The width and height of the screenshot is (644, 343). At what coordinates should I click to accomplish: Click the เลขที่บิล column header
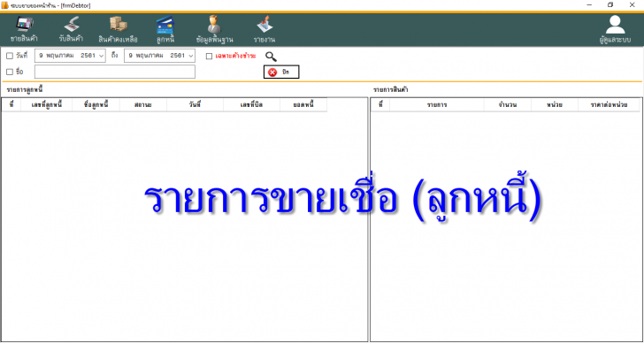click(252, 104)
